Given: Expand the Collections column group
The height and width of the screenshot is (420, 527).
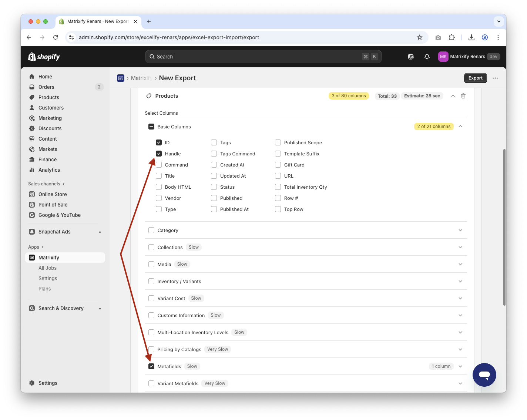Looking at the screenshot, I should click(460, 247).
